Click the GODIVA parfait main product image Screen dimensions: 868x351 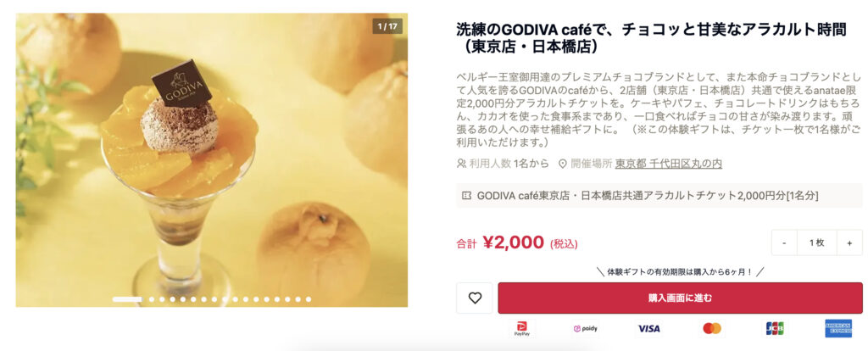(x=211, y=160)
